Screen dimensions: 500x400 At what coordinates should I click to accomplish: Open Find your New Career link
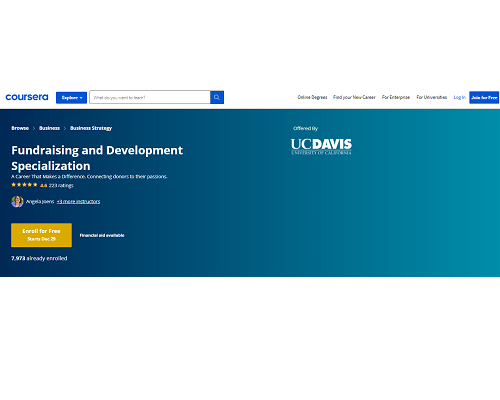[354, 97]
